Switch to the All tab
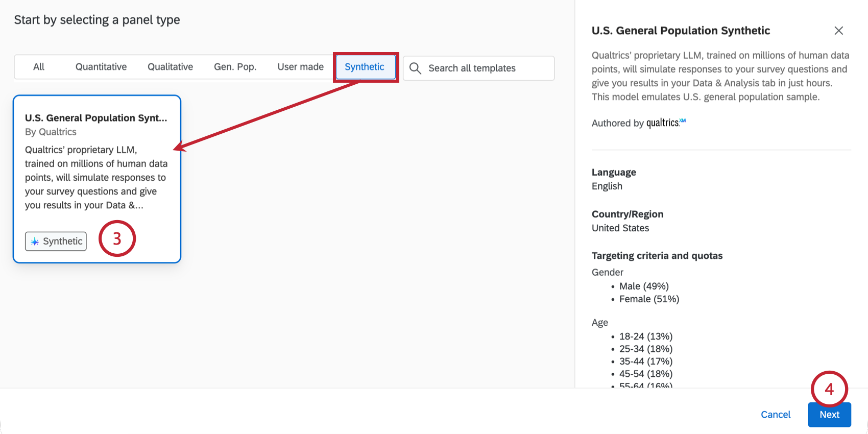Screen dimensions: 868x434 pos(39,67)
